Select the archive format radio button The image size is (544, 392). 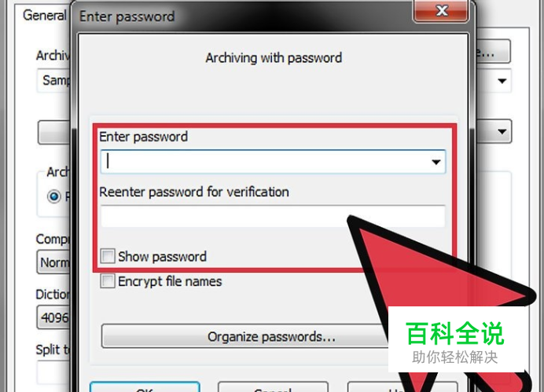tap(53, 196)
